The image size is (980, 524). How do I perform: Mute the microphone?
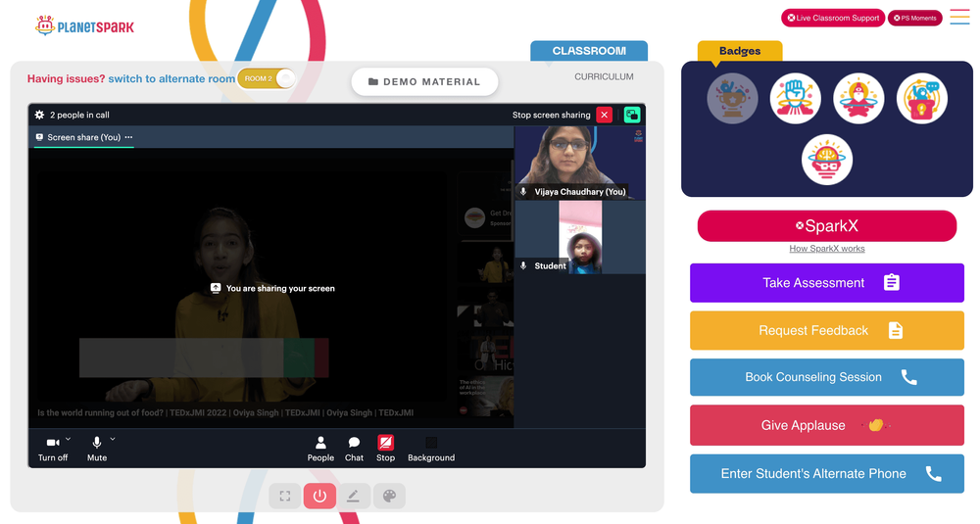click(97, 449)
